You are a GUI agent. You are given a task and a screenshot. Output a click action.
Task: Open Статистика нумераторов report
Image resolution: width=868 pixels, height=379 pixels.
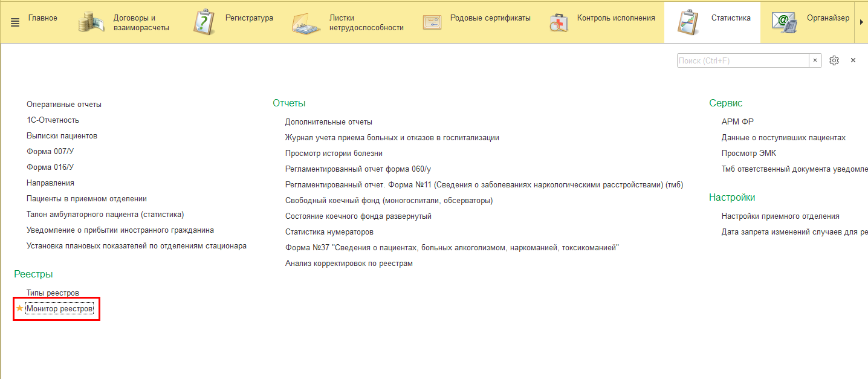point(329,232)
